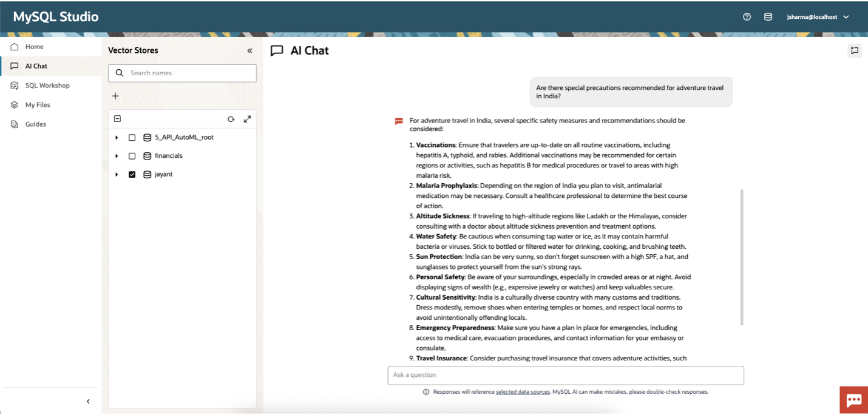This screenshot has width=868, height=415.
Task: Click the chat response scrollbar
Action: tap(742, 257)
